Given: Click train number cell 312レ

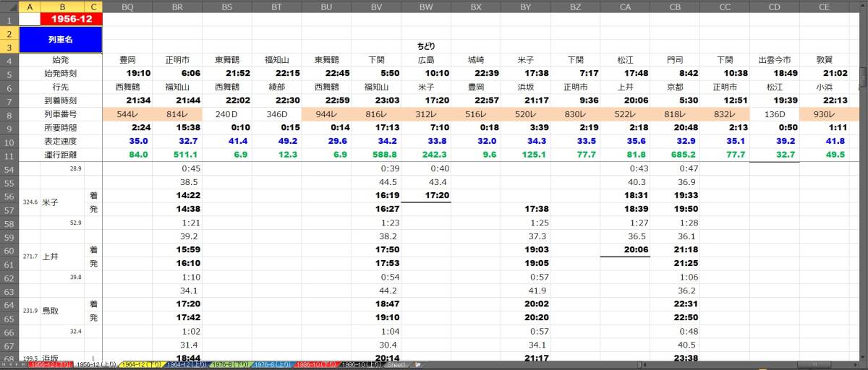Looking at the screenshot, I should [x=426, y=114].
